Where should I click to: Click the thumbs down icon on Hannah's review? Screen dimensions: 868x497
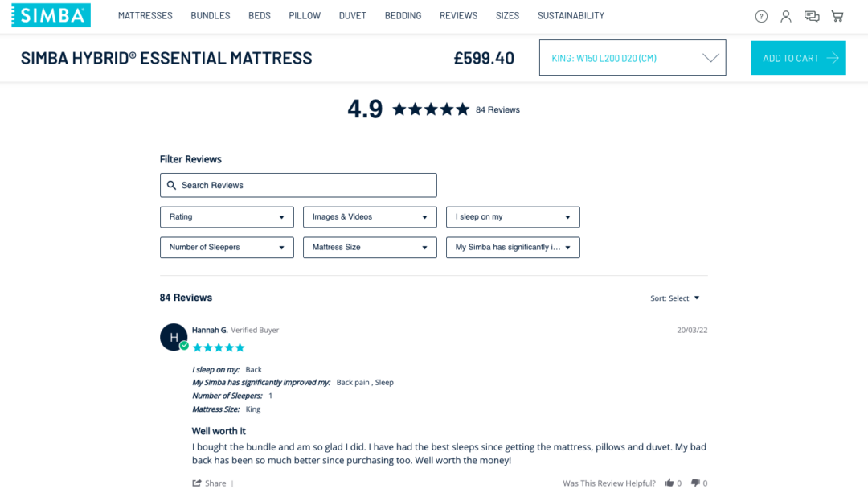point(695,483)
